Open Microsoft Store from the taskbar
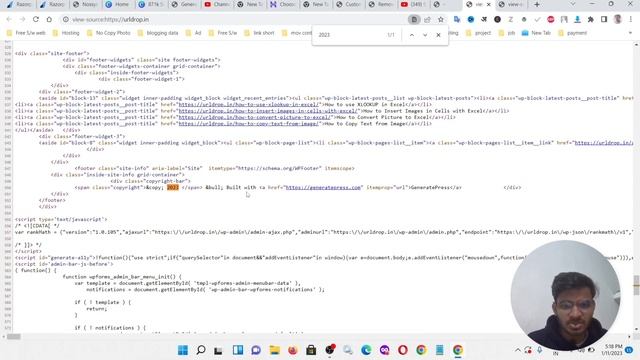This screenshot has height=360, width=640. click(x=311, y=350)
